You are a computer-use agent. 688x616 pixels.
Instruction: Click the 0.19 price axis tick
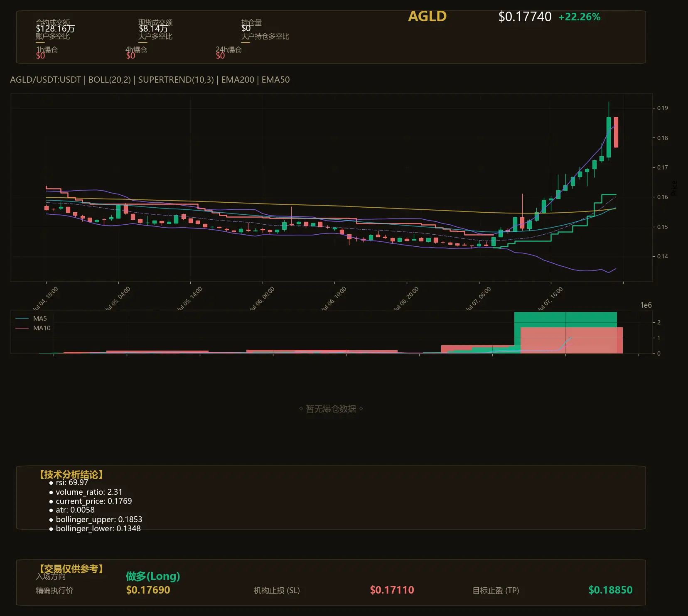coord(662,108)
